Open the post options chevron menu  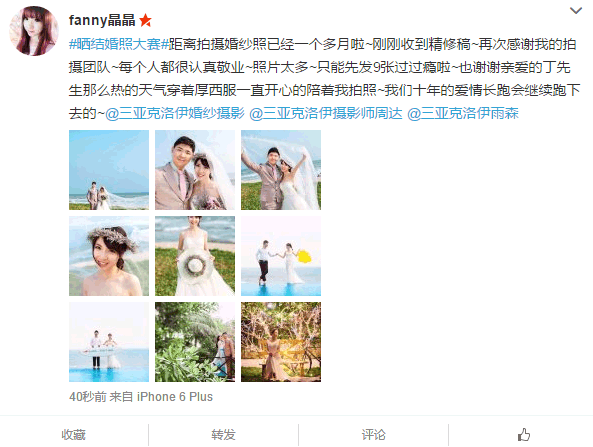pos(576,11)
